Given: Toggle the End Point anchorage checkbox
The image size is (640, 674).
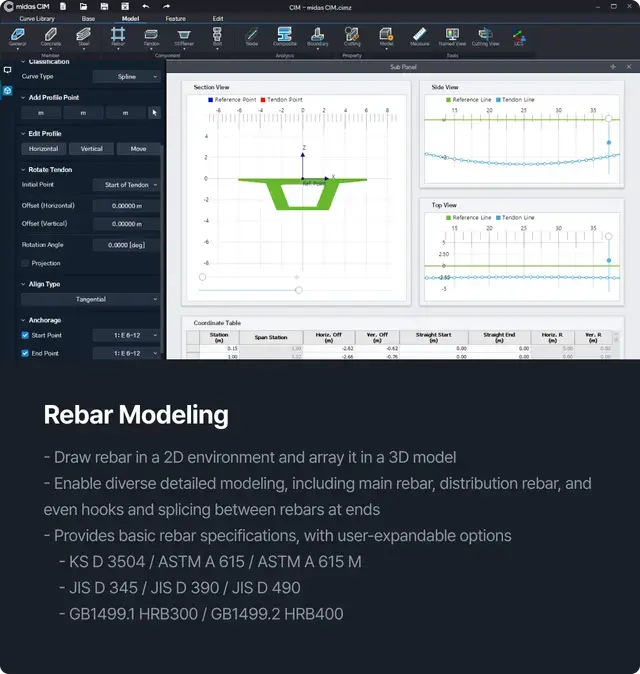Looking at the screenshot, I should 25,353.
